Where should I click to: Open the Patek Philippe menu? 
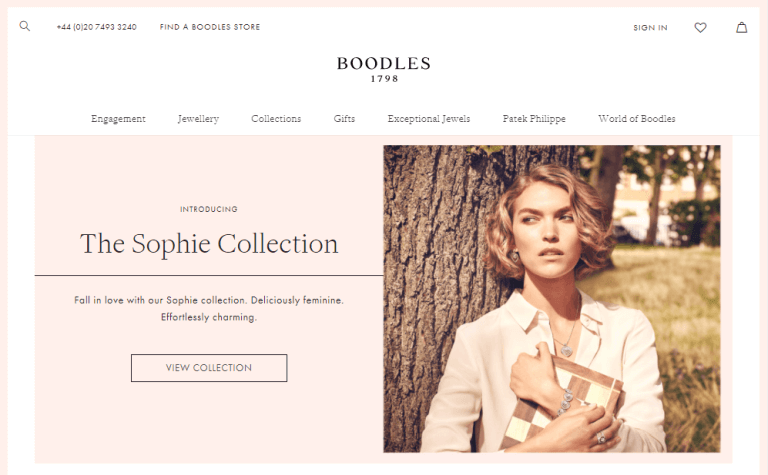[x=534, y=119]
